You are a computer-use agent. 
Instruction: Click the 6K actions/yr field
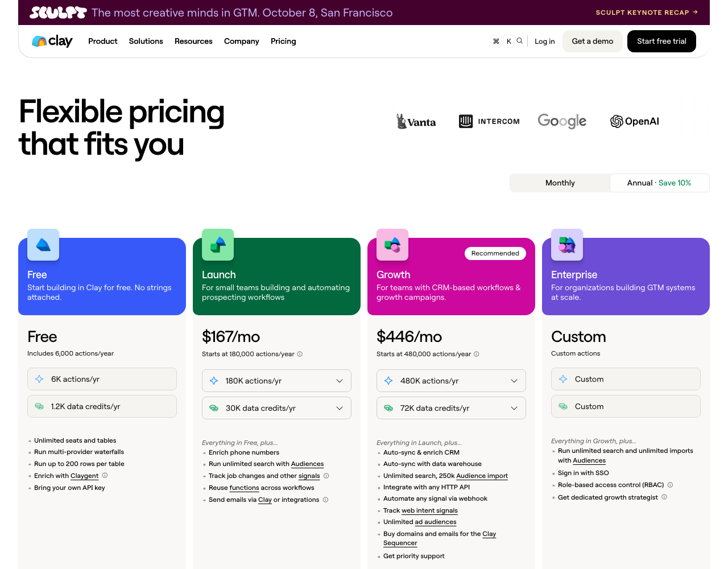102,379
